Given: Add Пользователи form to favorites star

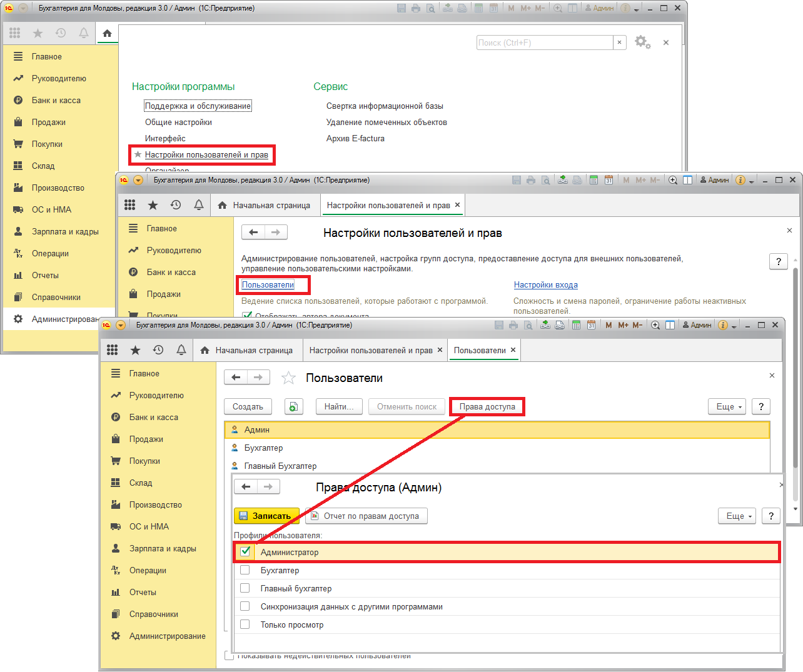Looking at the screenshot, I should pos(288,378).
